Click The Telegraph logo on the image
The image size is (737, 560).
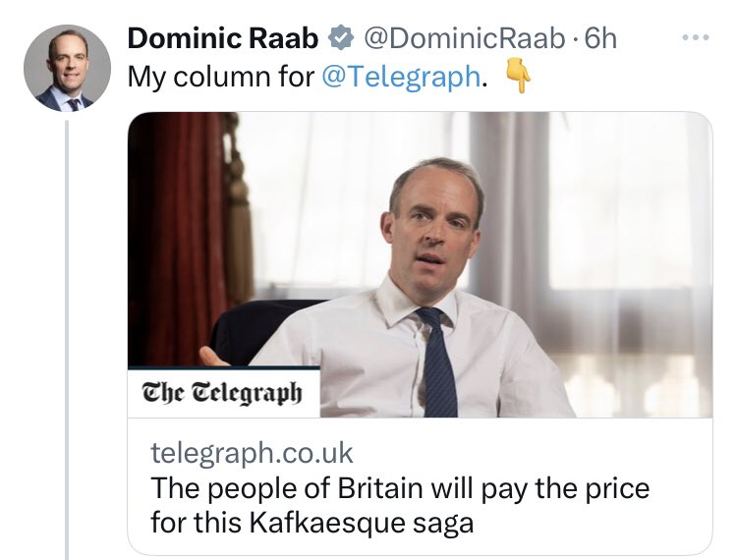222,393
